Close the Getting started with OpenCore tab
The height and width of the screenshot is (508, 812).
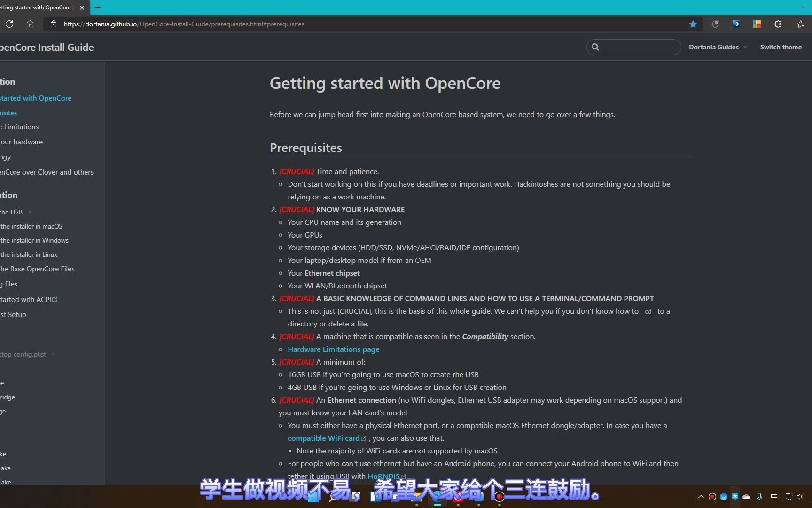tap(82, 8)
